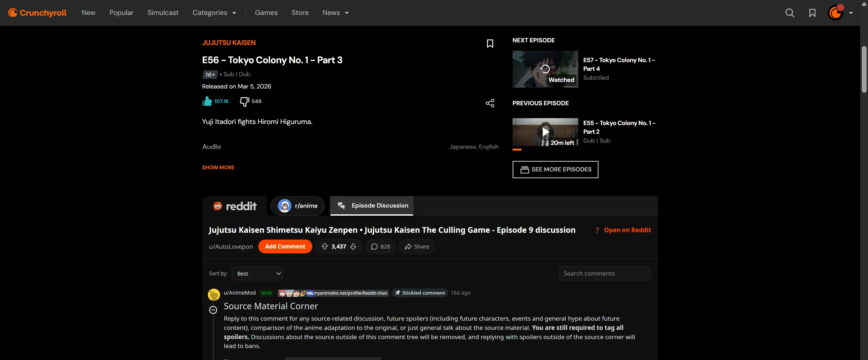Open the JUJUTSU KAISEN series link

[229, 43]
